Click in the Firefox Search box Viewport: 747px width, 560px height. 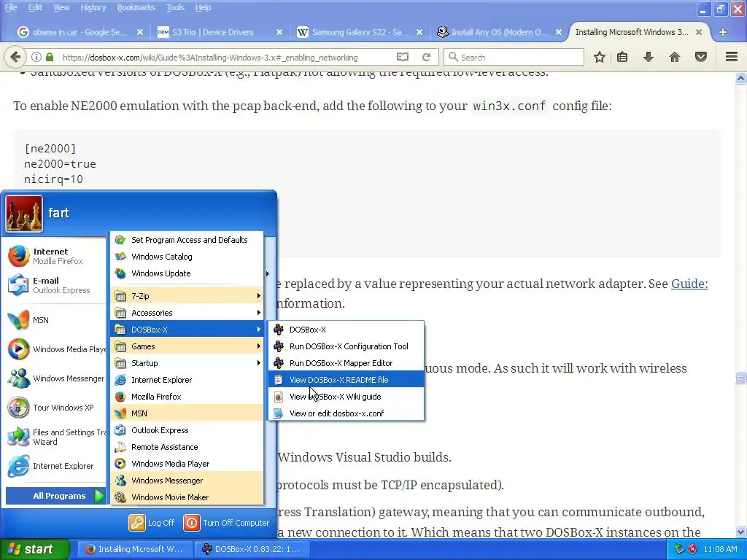coord(514,57)
